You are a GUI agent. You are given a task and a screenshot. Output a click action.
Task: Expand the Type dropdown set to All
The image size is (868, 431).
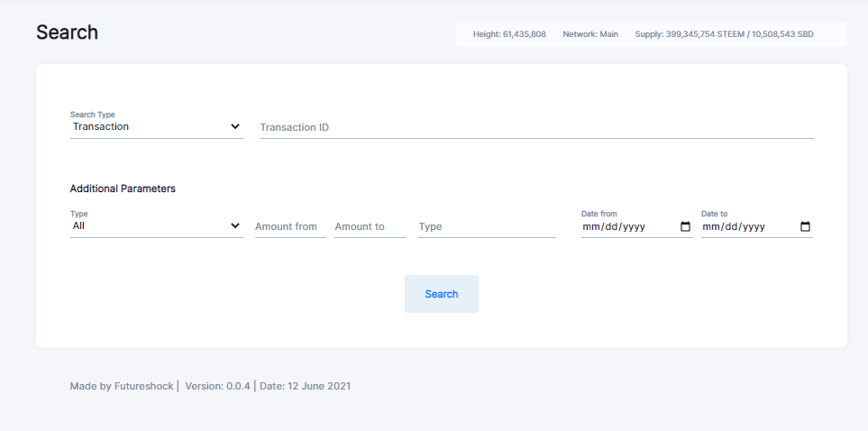pos(156,226)
